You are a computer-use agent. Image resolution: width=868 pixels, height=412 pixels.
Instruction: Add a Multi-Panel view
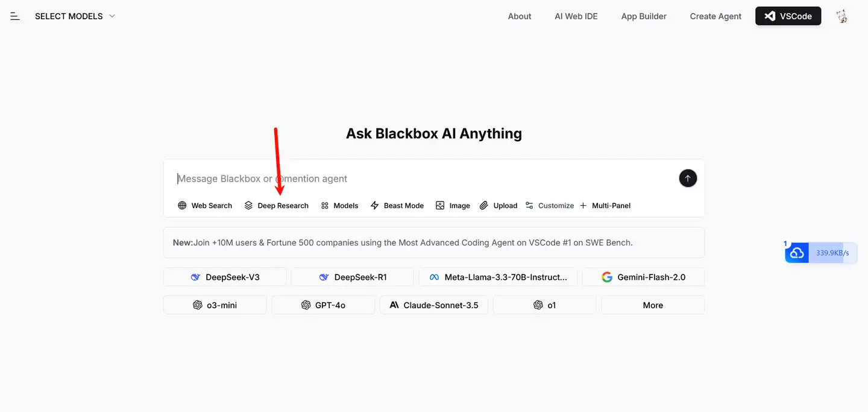[x=605, y=206]
